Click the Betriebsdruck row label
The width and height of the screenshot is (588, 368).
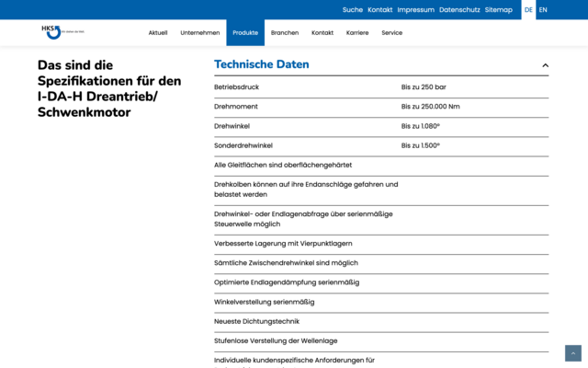[236, 87]
